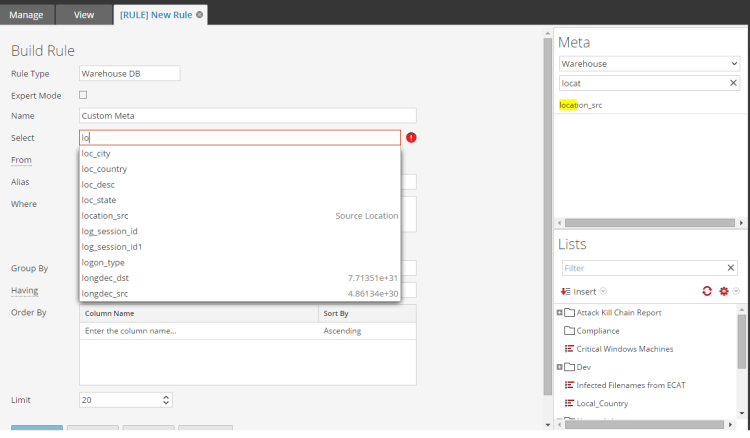The width and height of the screenshot is (750, 438).
Task: Expand the Dev folder
Action: click(x=559, y=367)
